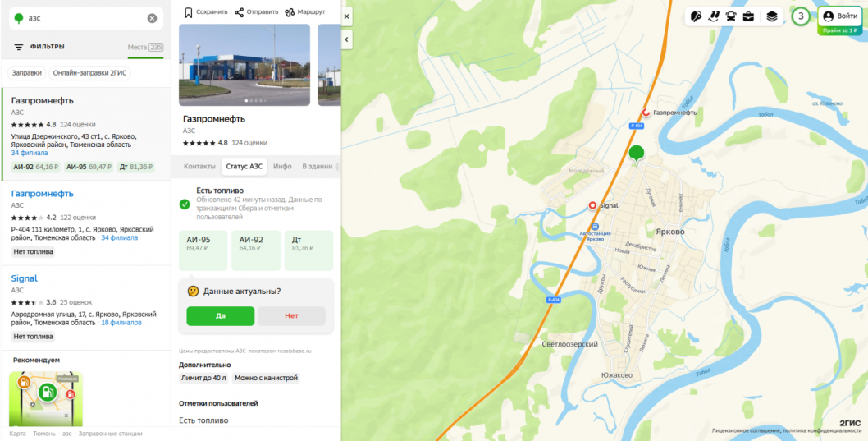Screen dimensions: 868x441
Task: Click the 34 филиала link under first result
Action: (30, 153)
